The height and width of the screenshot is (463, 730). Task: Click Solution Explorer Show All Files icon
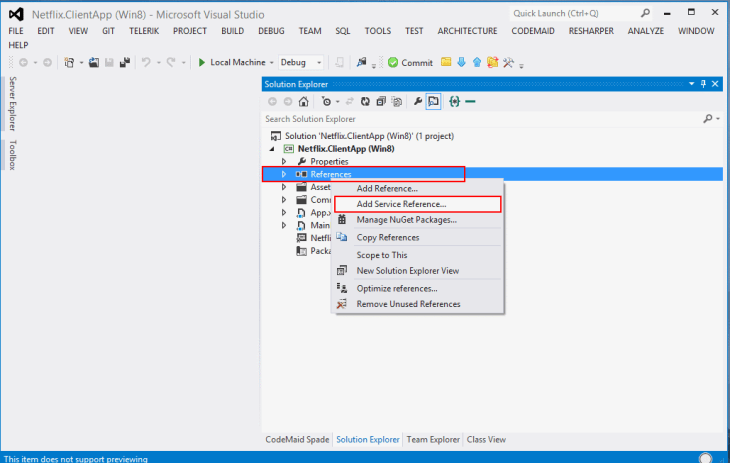397,102
